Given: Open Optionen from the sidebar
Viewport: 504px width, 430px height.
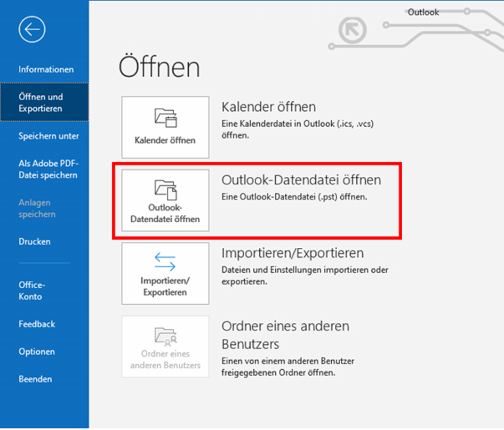Looking at the screenshot, I should pos(37,352).
